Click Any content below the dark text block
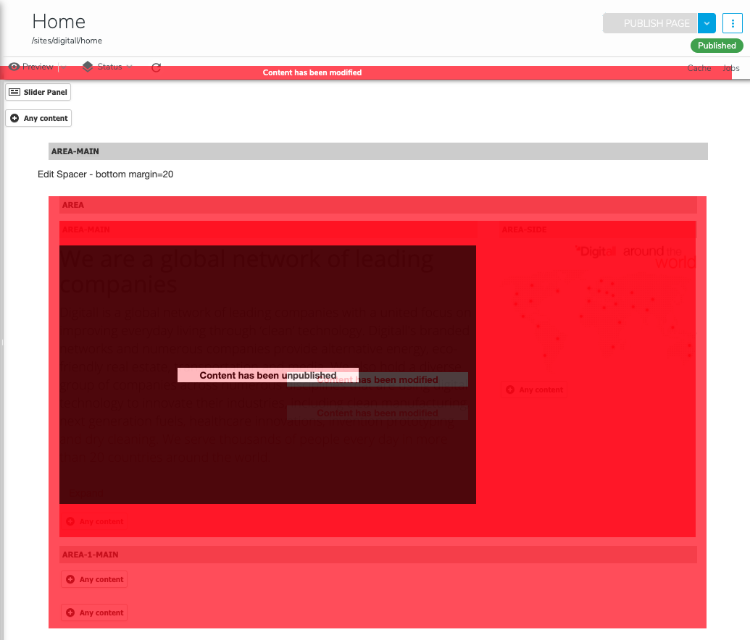The height and width of the screenshot is (640, 750). 94,521
